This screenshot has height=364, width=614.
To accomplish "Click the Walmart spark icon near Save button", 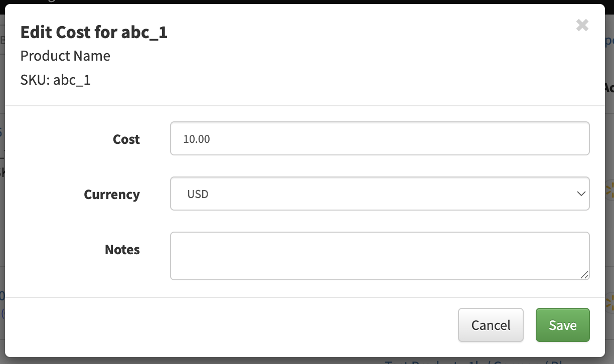I will pos(610,303).
